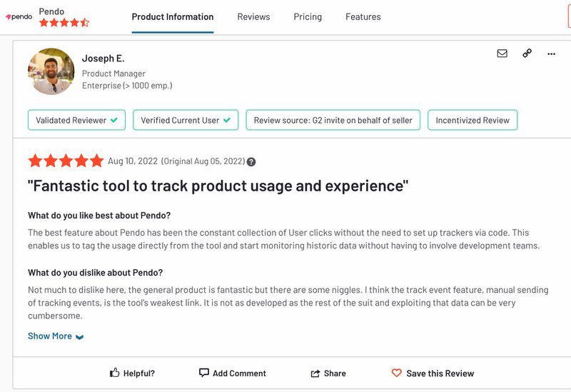
Task: Click the thumbs-up Helpful icon
Action: 114,373
